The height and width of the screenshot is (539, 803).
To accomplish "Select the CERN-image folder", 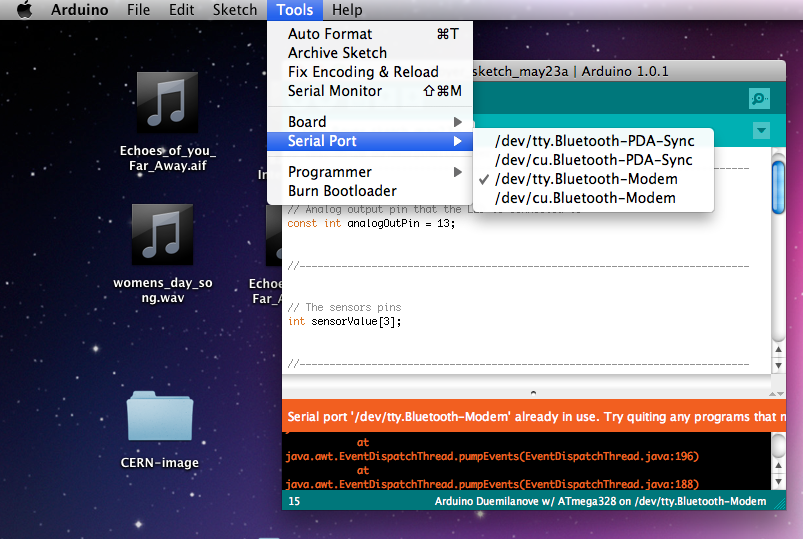I will [x=160, y=430].
